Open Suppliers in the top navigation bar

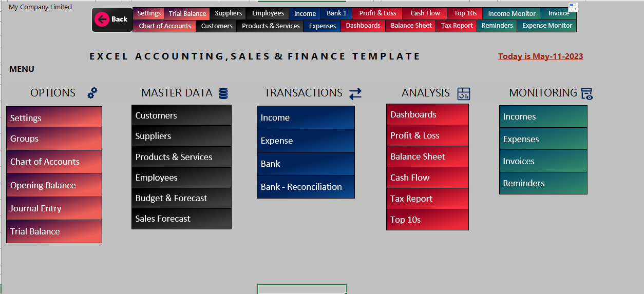click(228, 13)
